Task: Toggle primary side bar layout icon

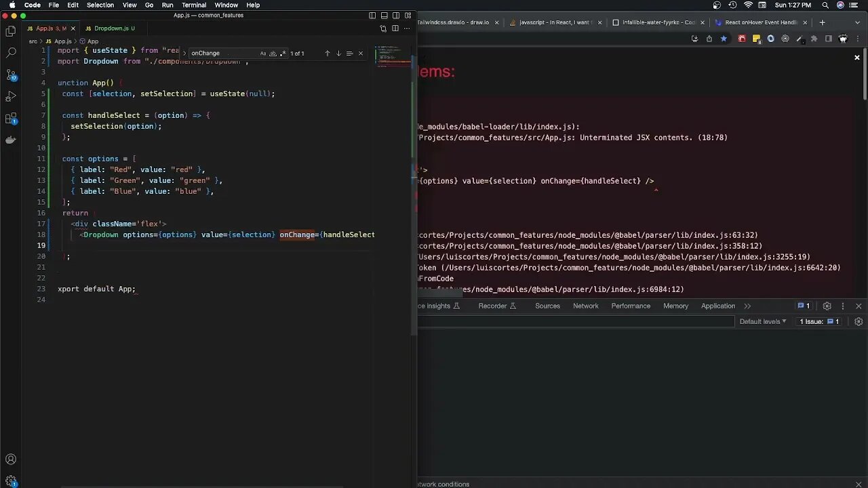Action: pos(372,16)
